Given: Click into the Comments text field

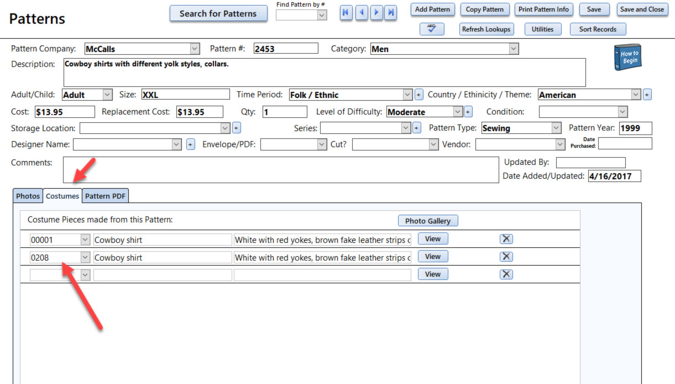Looking at the screenshot, I should [x=281, y=170].
